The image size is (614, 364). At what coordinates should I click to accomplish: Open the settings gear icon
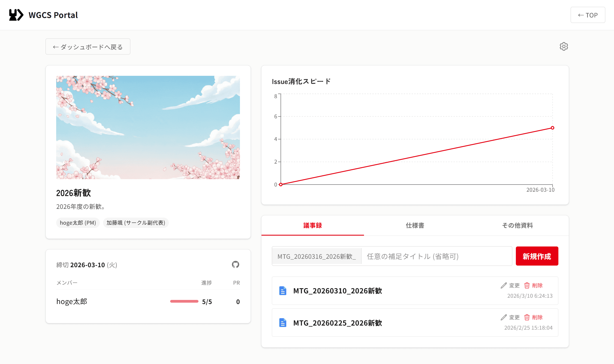(564, 46)
